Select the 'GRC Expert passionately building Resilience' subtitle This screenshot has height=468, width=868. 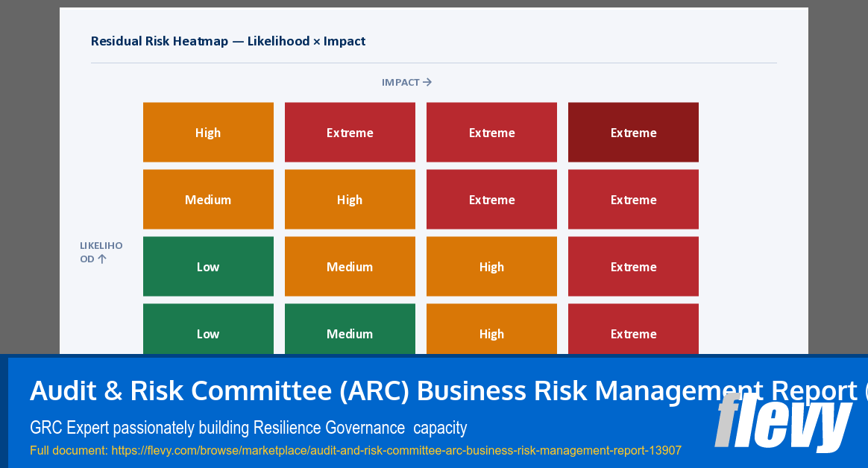click(x=248, y=428)
